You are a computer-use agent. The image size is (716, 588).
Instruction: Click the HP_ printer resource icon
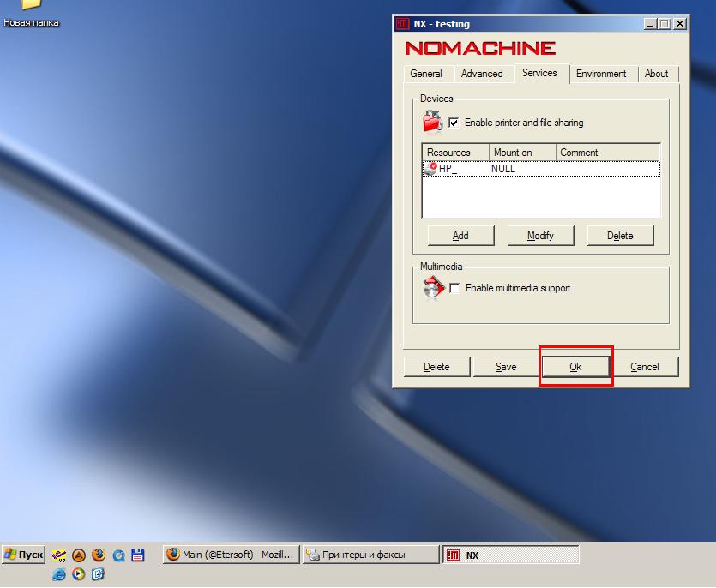(x=430, y=169)
